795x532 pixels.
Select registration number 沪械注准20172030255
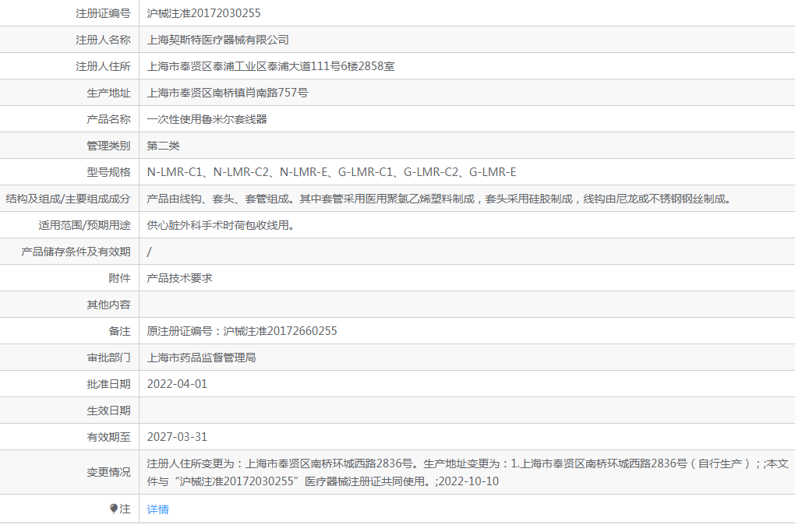tap(204, 13)
